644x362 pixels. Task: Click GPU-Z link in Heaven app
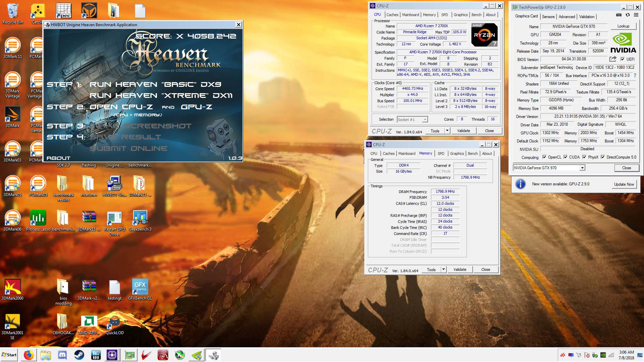click(197, 107)
